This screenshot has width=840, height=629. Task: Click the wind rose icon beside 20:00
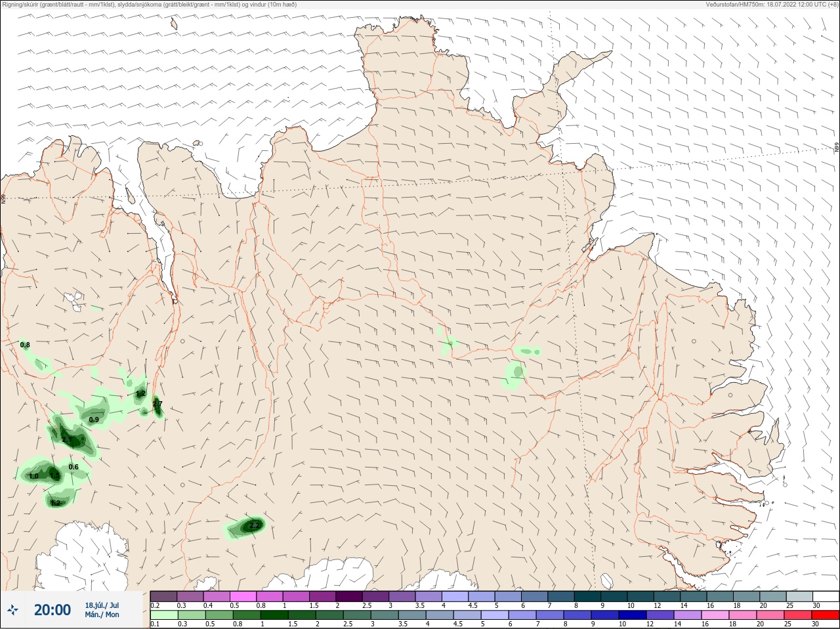12,610
